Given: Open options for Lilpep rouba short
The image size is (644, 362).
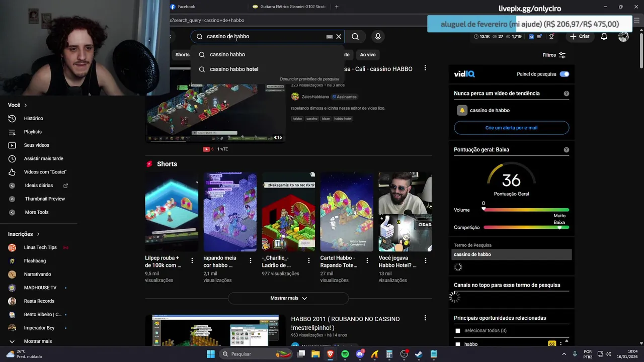Looking at the screenshot, I should click(192, 260).
